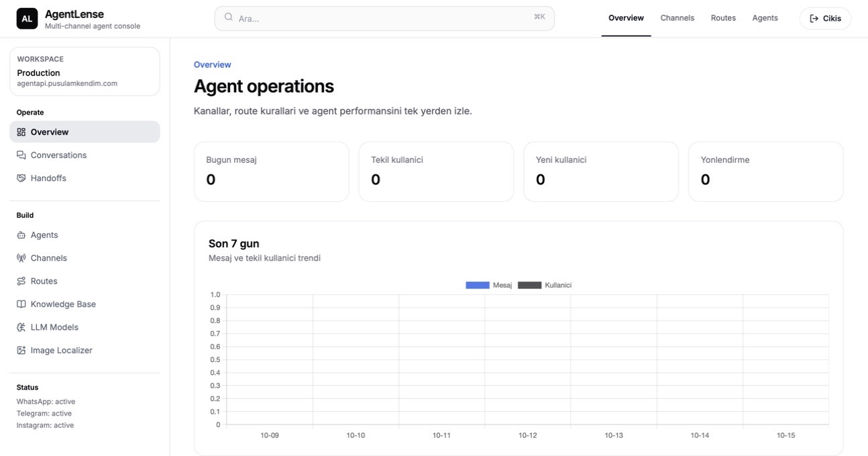This screenshot has width=868, height=456.
Task: Toggle Mesaj legend color swatch
Action: click(x=478, y=285)
